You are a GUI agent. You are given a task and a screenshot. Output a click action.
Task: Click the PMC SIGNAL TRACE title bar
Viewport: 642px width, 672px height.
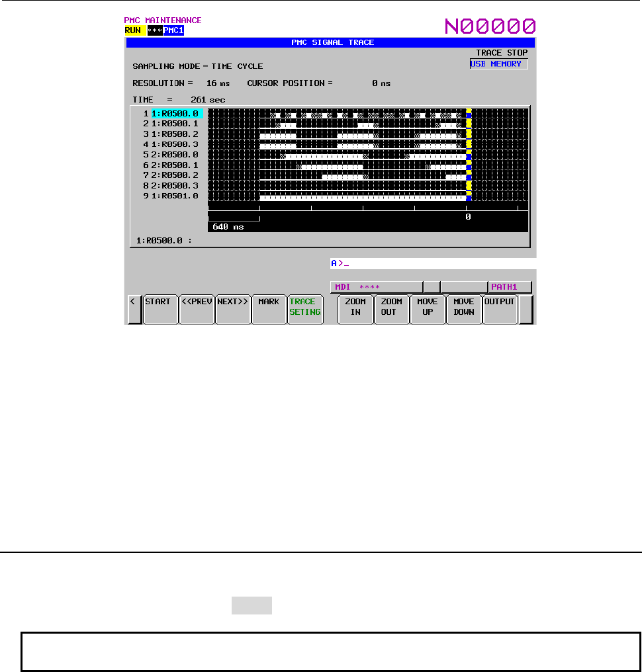(x=330, y=42)
